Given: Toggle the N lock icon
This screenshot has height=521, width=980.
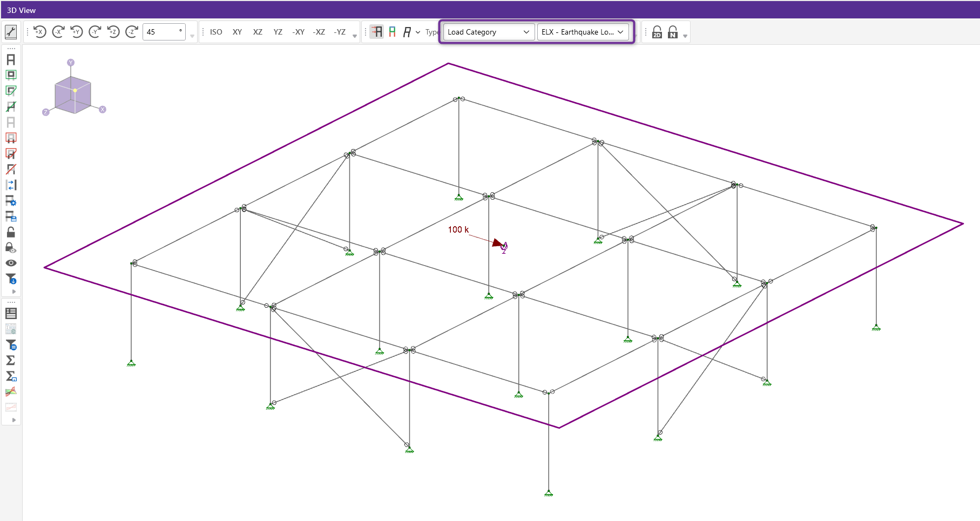Looking at the screenshot, I should tap(673, 32).
